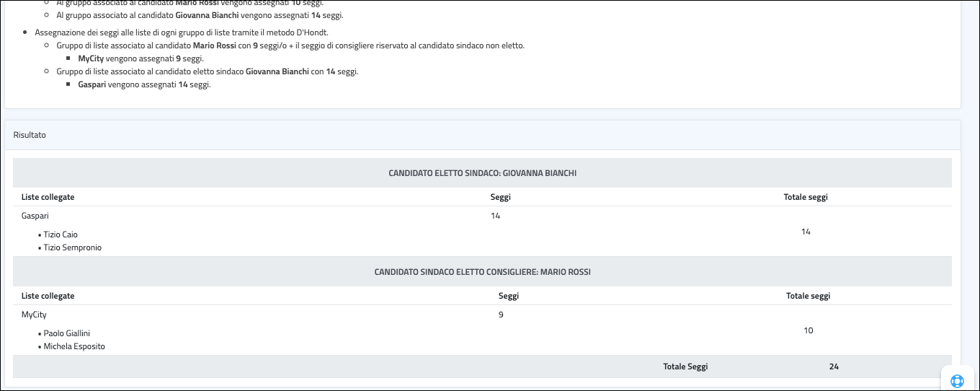Click the Mario Rossi elected councillor banner
Screen dimensions: 980x391
pyautogui.click(x=482, y=272)
